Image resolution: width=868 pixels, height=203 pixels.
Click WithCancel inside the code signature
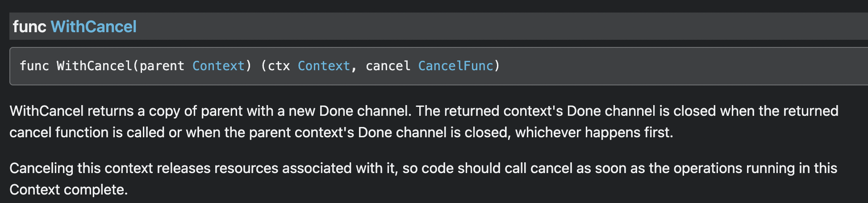[x=94, y=66]
